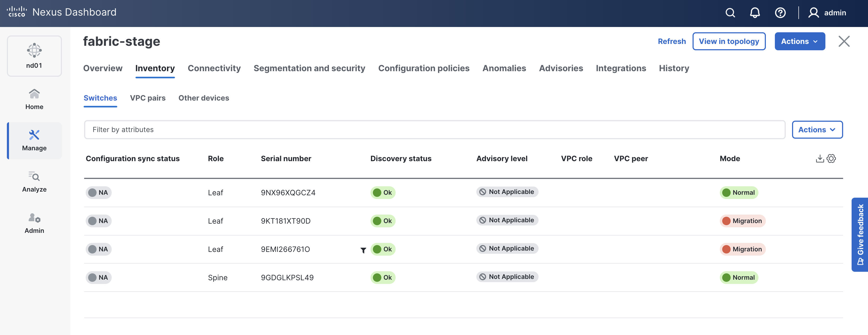This screenshot has height=335, width=868.
Task: Open the VPC pairs sub-tab
Action: tap(148, 98)
